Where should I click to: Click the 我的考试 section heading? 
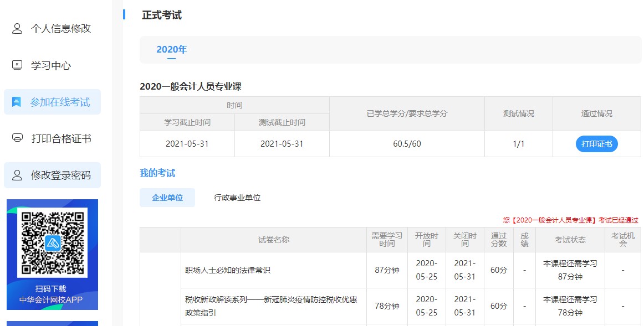[157, 173]
